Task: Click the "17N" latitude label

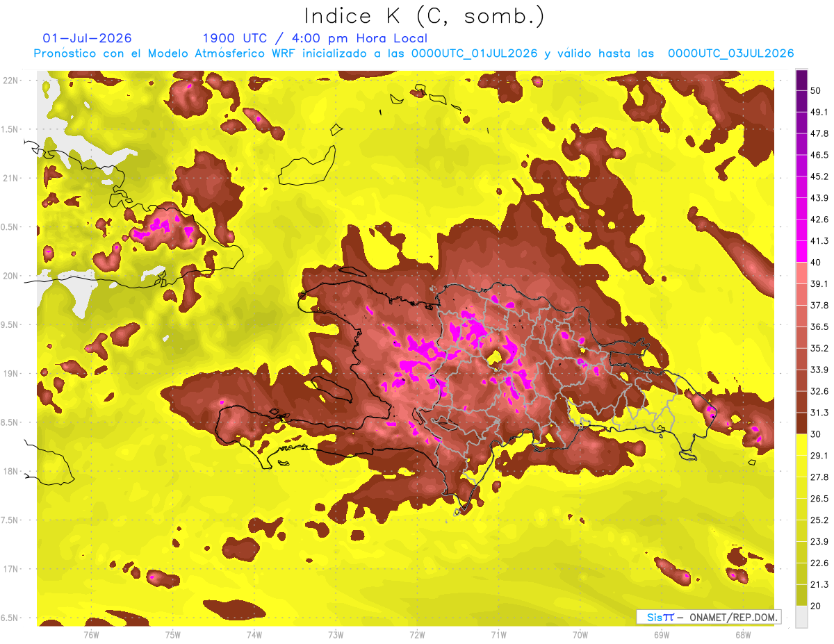Action: click(x=10, y=569)
